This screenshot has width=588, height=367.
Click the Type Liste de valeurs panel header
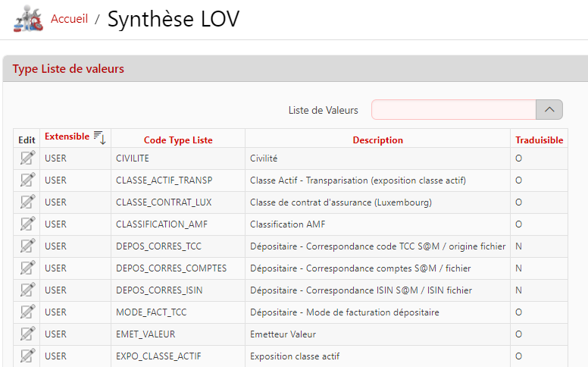click(68, 69)
